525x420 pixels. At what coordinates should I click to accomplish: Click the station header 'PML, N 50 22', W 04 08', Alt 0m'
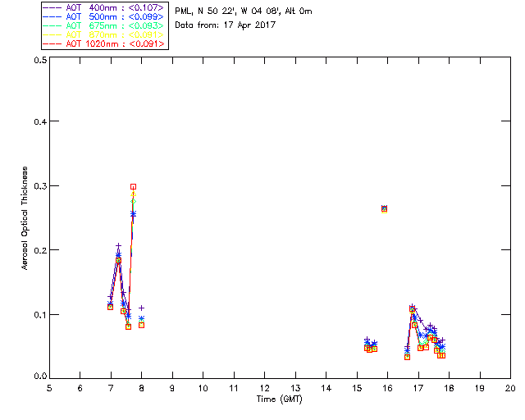click(x=244, y=11)
